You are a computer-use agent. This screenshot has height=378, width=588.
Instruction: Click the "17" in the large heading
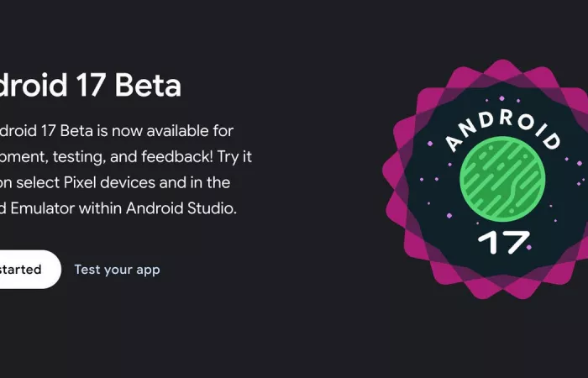[x=90, y=85]
